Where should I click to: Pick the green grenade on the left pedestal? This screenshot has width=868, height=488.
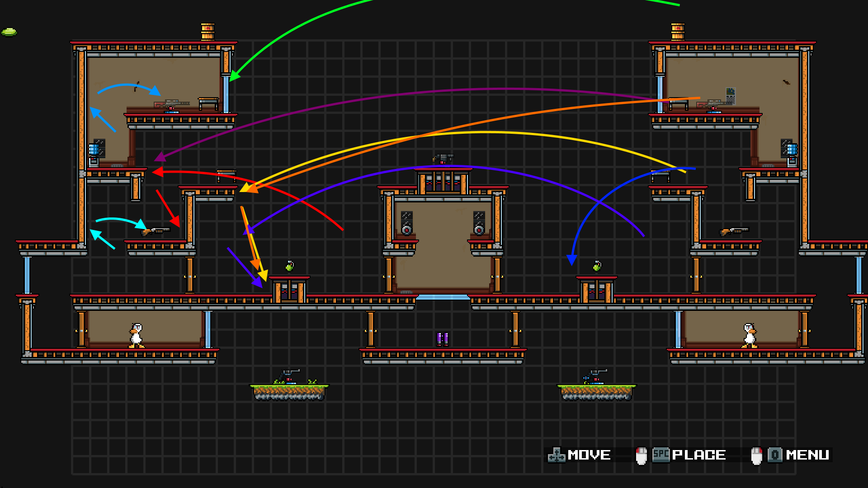(290, 266)
